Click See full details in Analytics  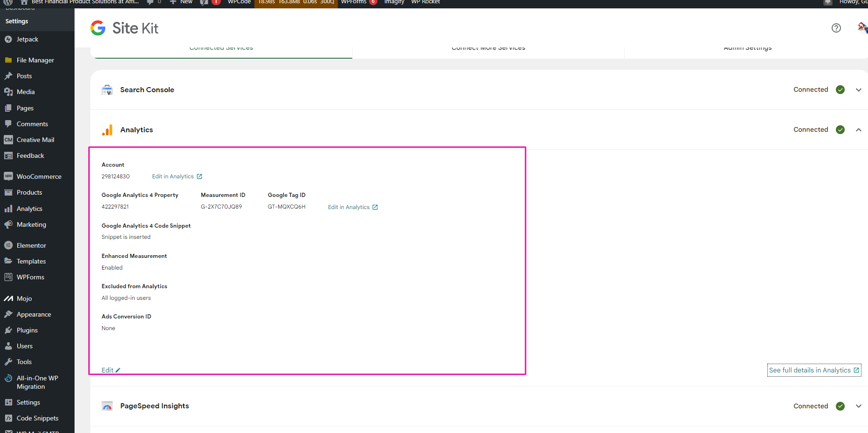click(x=813, y=370)
